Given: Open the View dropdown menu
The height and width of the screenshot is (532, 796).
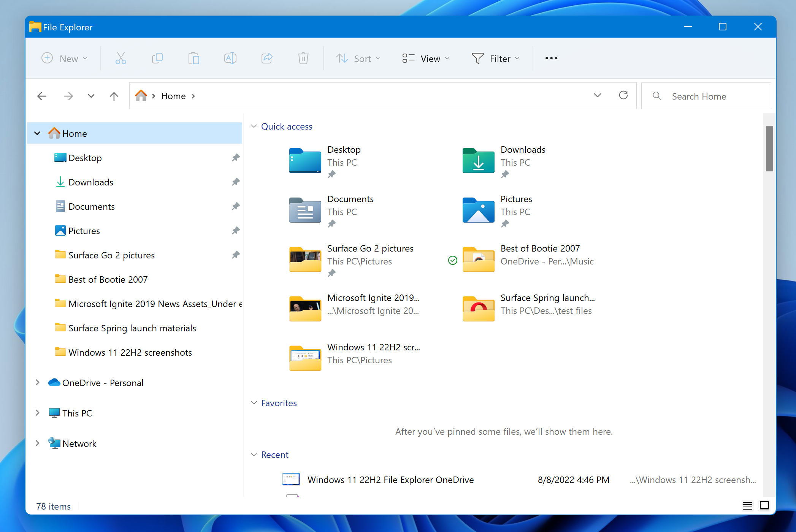Looking at the screenshot, I should pos(426,58).
